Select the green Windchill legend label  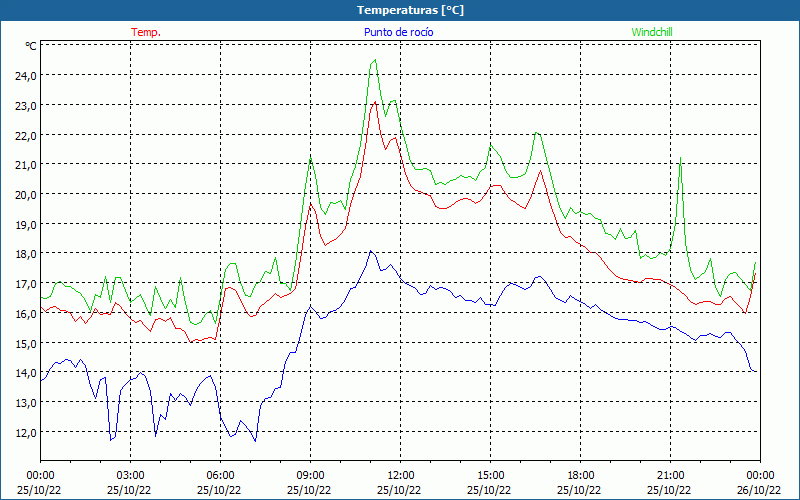coord(652,32)
